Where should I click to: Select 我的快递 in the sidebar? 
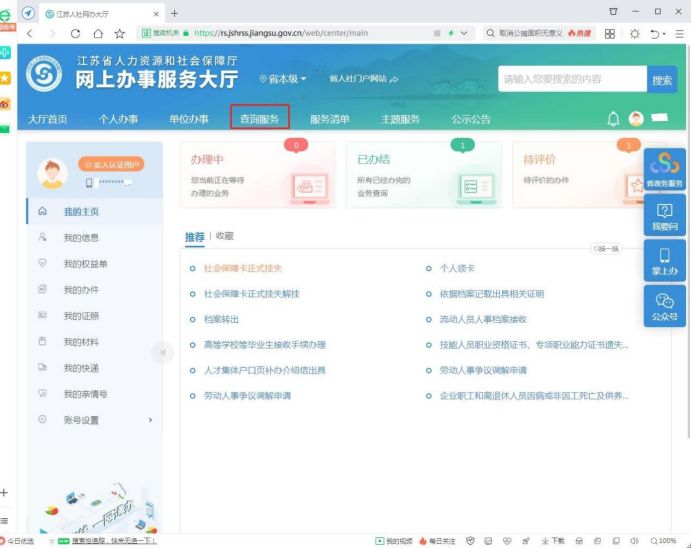95,367
